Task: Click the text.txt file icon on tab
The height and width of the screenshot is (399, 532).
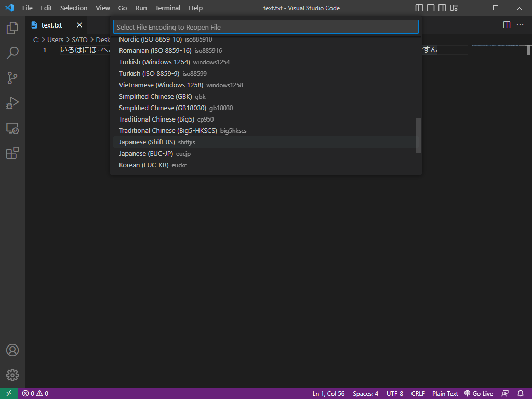Action: pyautogui.click(x=34, y=25)
